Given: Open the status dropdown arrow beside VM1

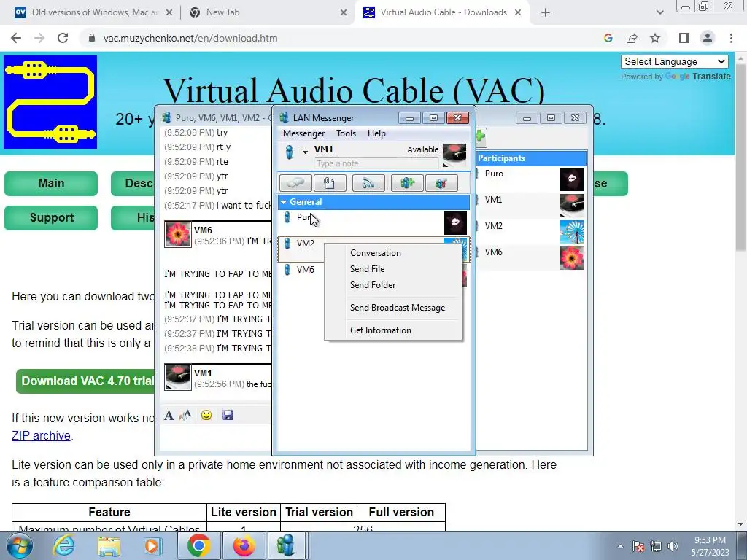Looking at the screenshot, I should (x=305, y=152).
